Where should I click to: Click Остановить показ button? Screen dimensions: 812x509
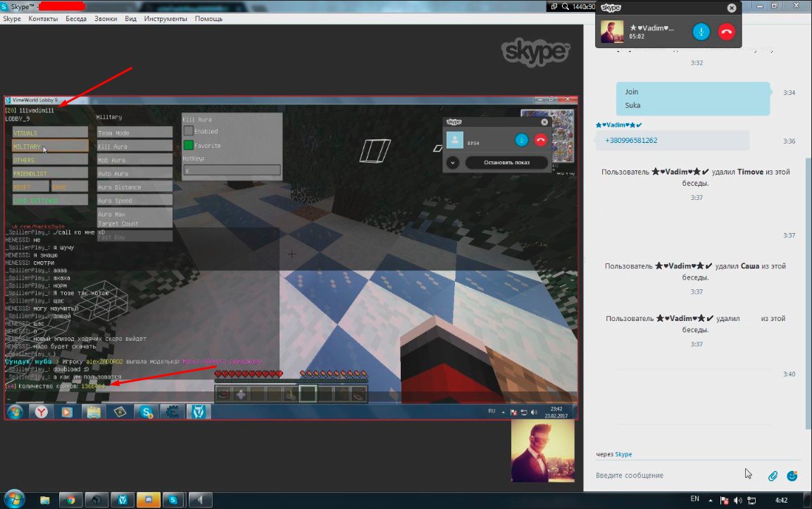[x=506, y=163]
